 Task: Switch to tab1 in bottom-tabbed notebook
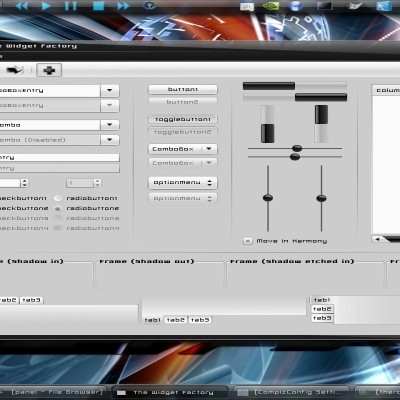(153, 320)
